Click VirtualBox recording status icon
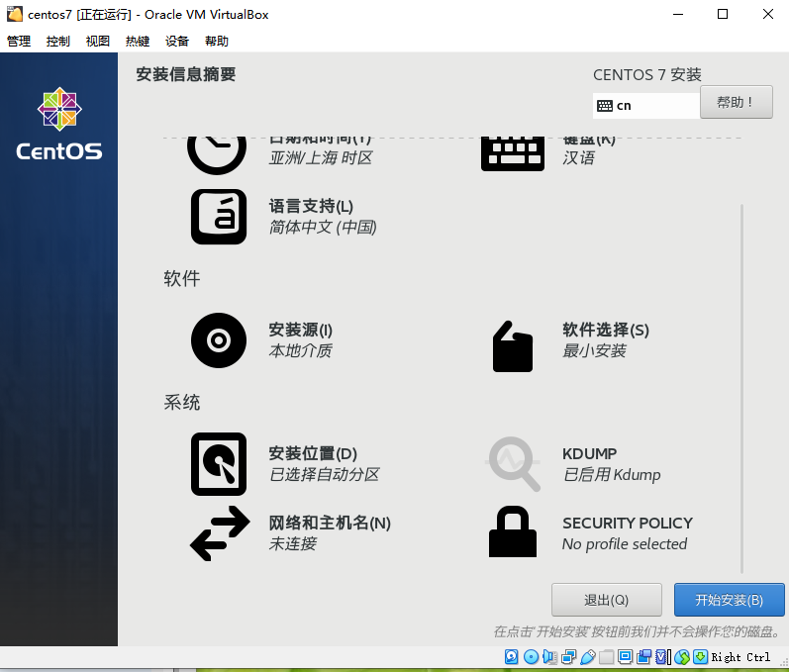 click(x=644, y=656)
